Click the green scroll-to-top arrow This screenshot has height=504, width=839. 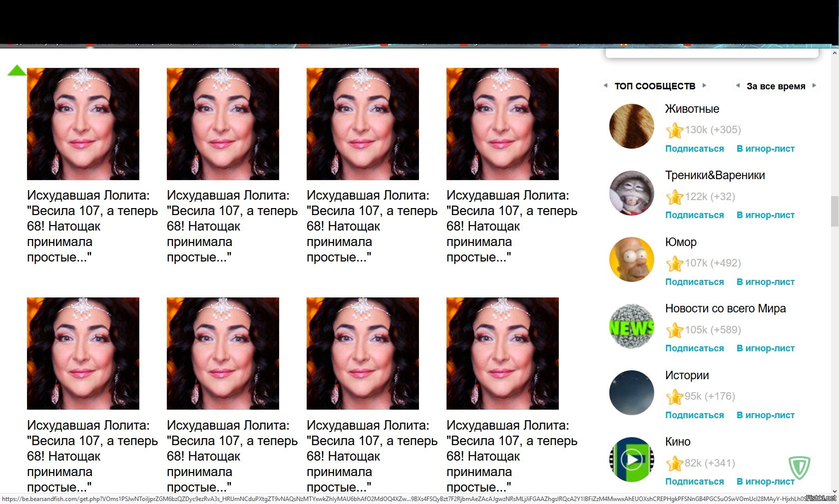[17, 70]
